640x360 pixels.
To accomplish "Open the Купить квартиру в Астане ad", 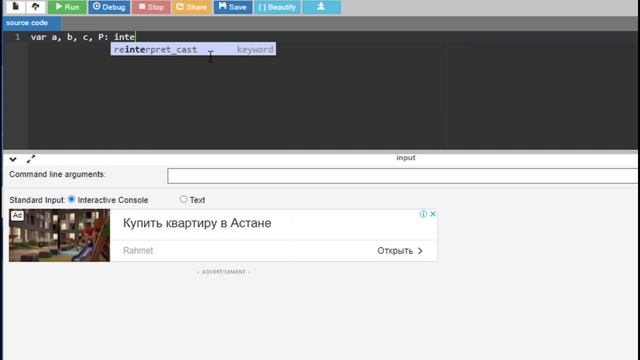I will 197,223.
